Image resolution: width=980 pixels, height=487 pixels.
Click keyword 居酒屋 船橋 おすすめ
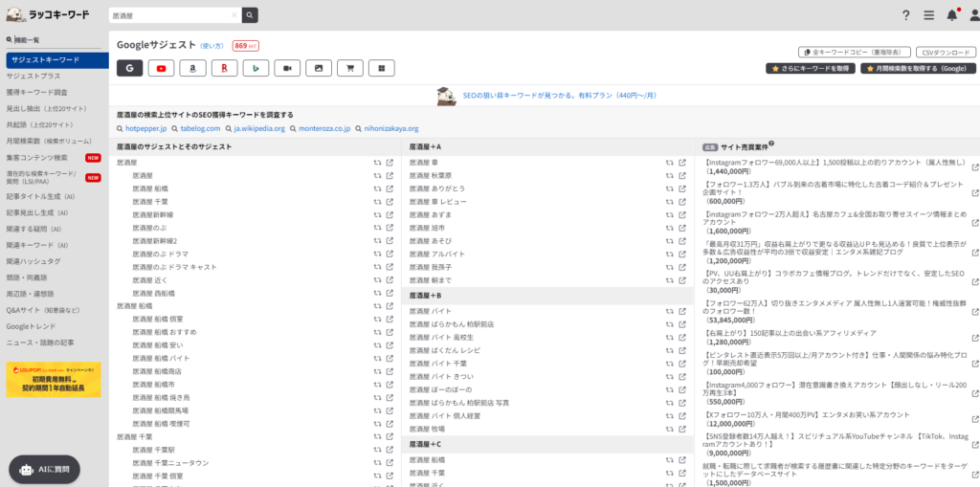(167, 332)
